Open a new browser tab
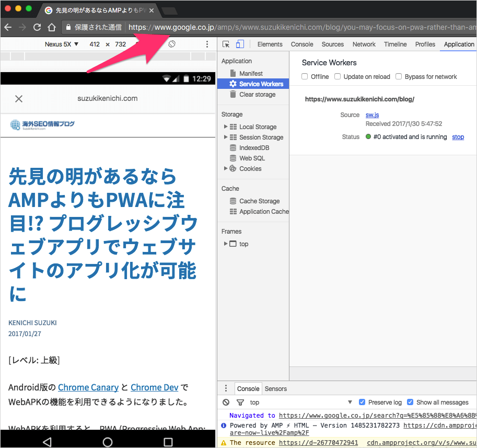477x448 pixels. pyautogui.click(x=169, y=12)
